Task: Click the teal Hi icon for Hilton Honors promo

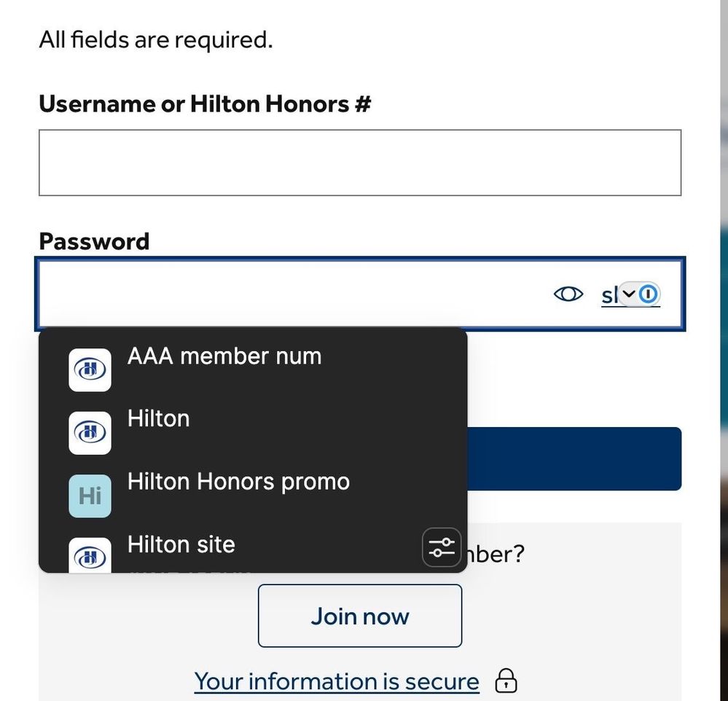Action: pyautogui.click(x=90, y=496)
